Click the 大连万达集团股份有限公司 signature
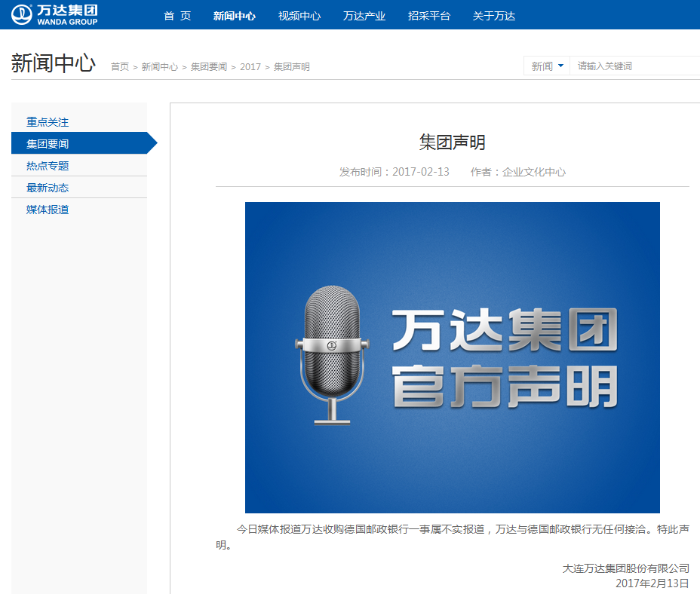This screenshot has height=594, width=700. pos(625,568)
